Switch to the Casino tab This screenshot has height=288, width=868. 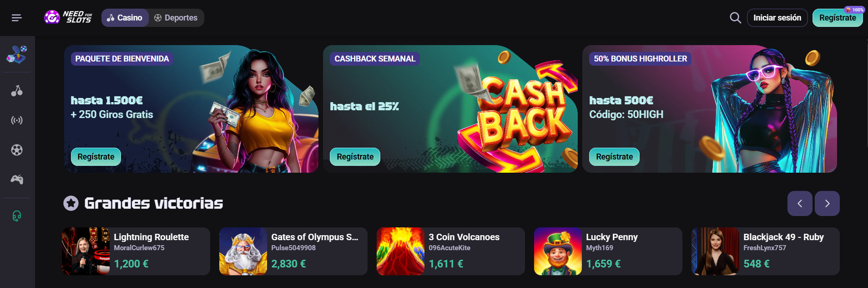coord(125,18)
